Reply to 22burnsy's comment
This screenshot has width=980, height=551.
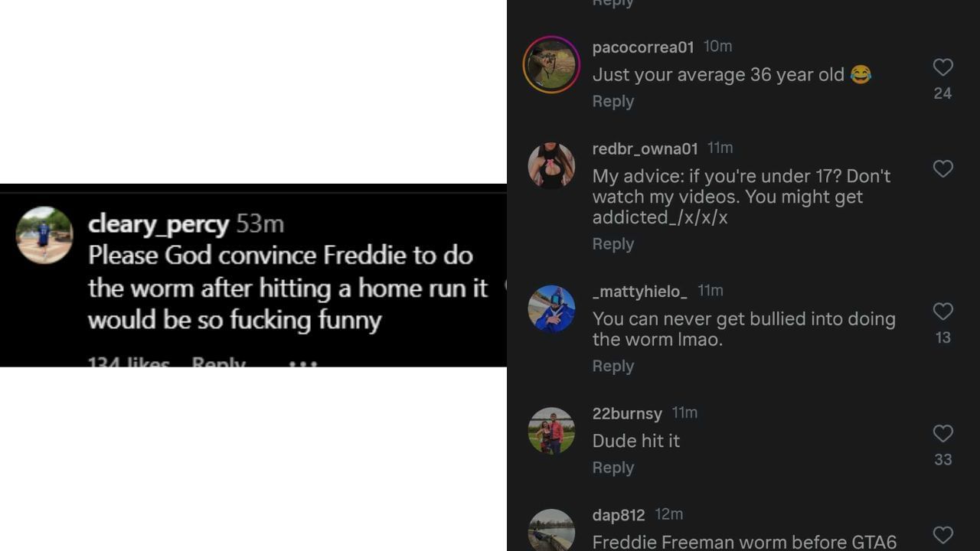click(612, 467)
